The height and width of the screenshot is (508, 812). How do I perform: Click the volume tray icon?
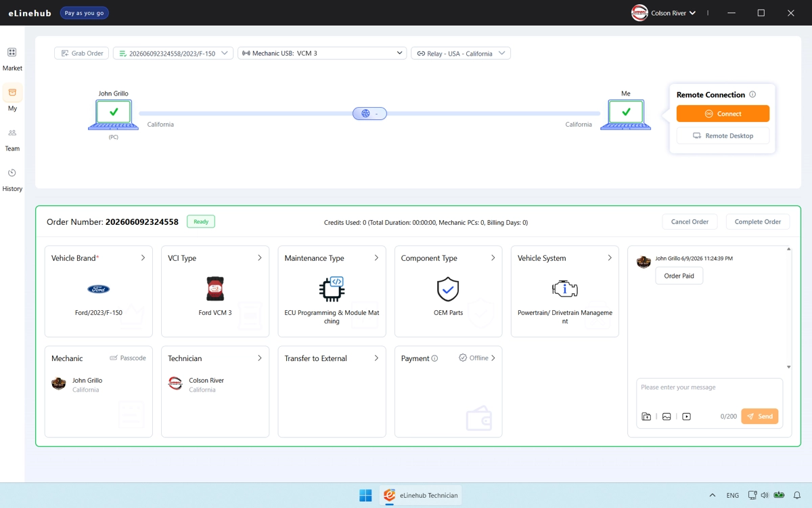coord(765,495)
